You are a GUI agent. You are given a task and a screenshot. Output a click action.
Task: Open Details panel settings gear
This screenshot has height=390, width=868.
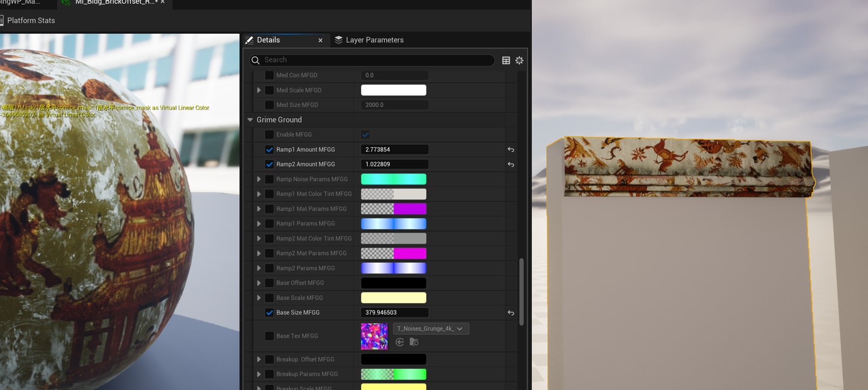click(x=519, y=60)
